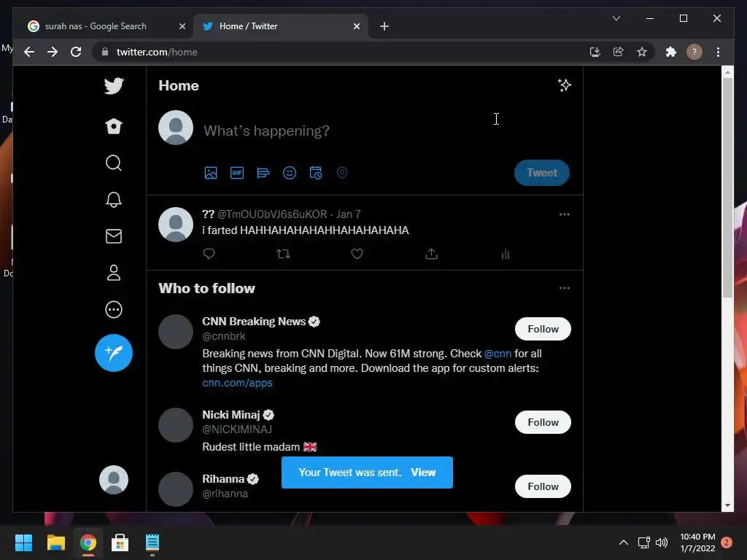Open more options on the 'i farted' tweet

point(565,215)
